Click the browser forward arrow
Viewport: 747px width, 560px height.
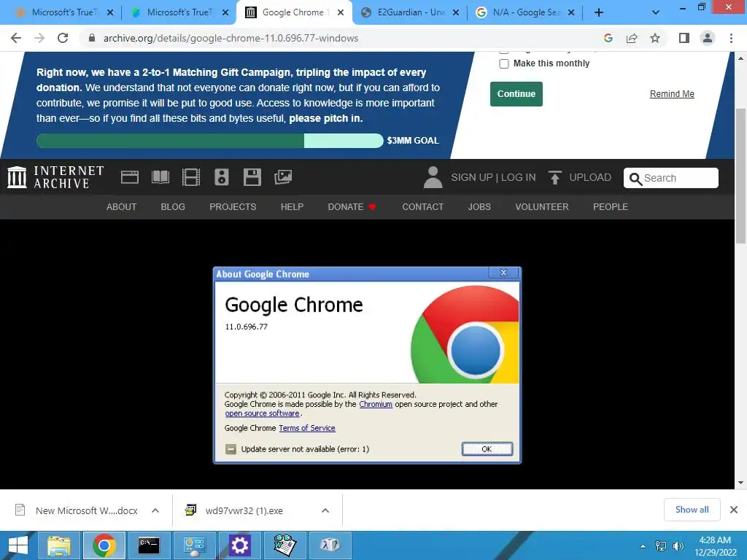pyautogui.click(x=39, y=38)
